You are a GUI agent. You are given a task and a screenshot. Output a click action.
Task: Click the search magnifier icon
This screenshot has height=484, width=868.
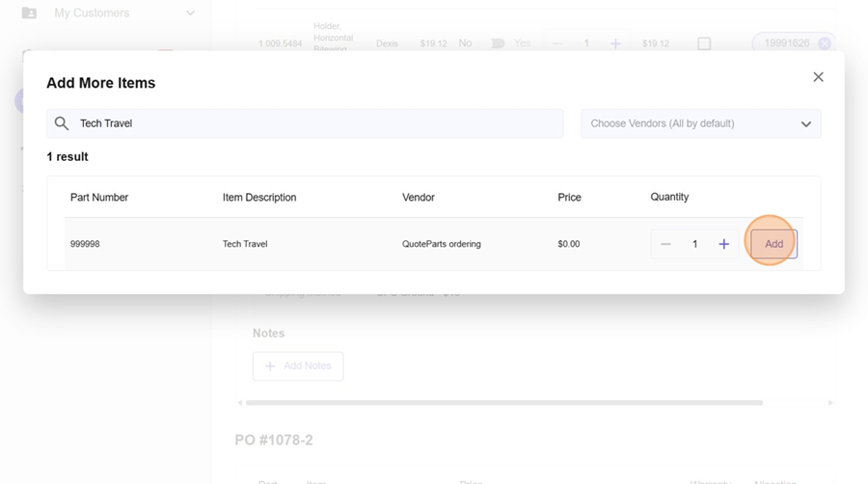point(62,123)
